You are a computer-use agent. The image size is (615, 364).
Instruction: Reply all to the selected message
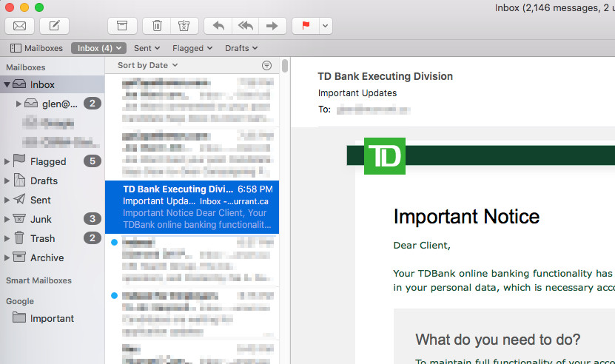[246, 26]
